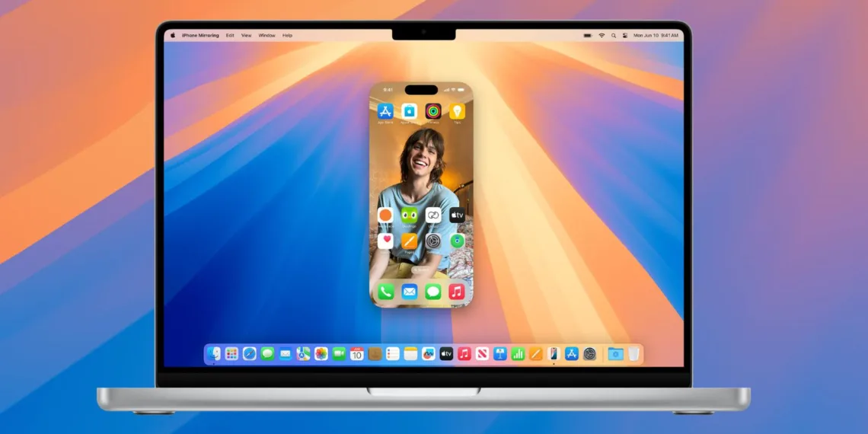Open Maps from the Dock
Screen dimensions: 868x434
303,354
